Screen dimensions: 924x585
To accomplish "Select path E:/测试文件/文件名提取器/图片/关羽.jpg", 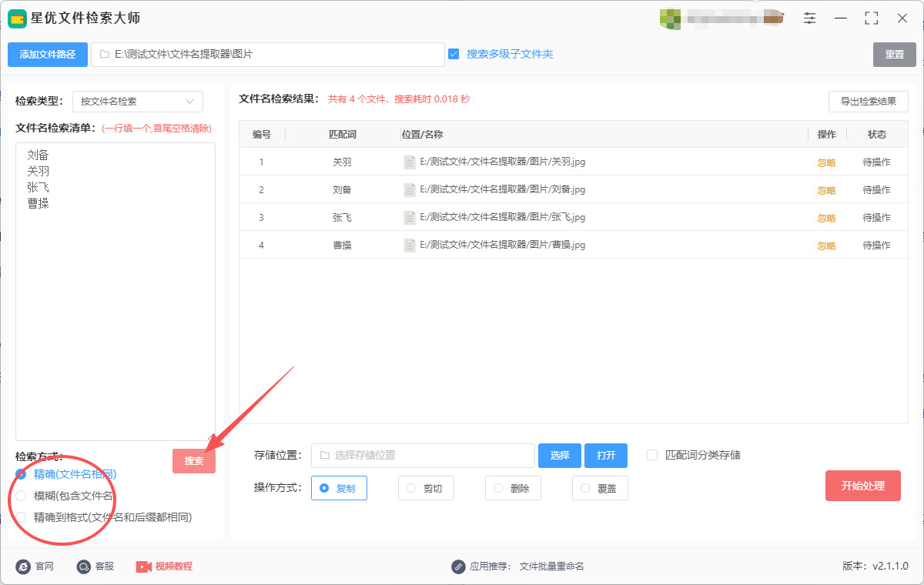I will click(503, 162).
